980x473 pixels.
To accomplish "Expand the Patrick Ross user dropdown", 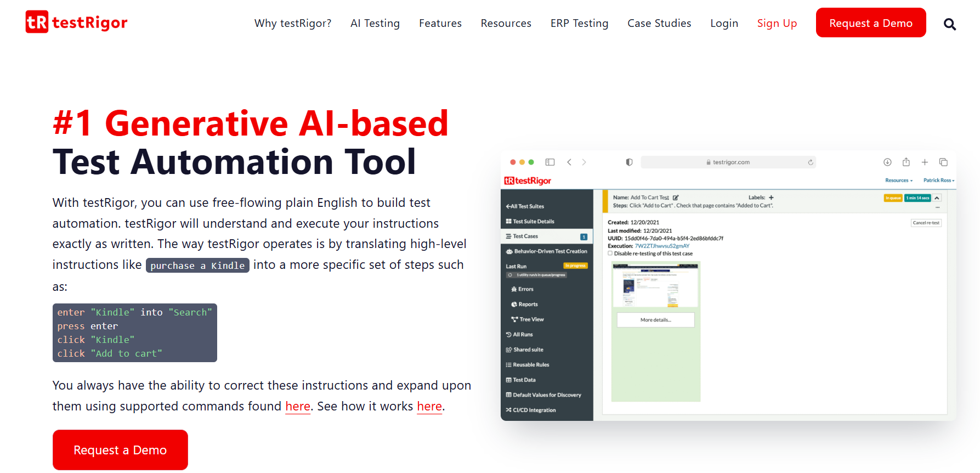I will pyautogui.click(x=939, y=180).
